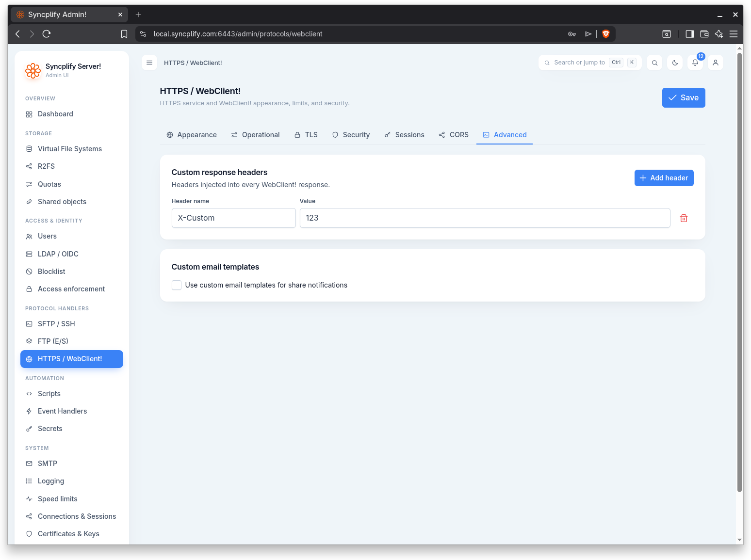Click the Syncplify flower logo

coord(33,70)
